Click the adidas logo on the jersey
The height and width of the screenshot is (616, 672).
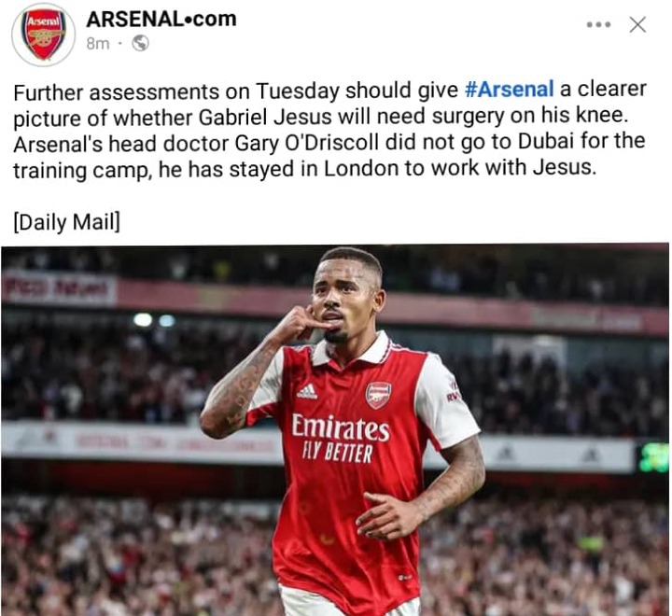307,391
